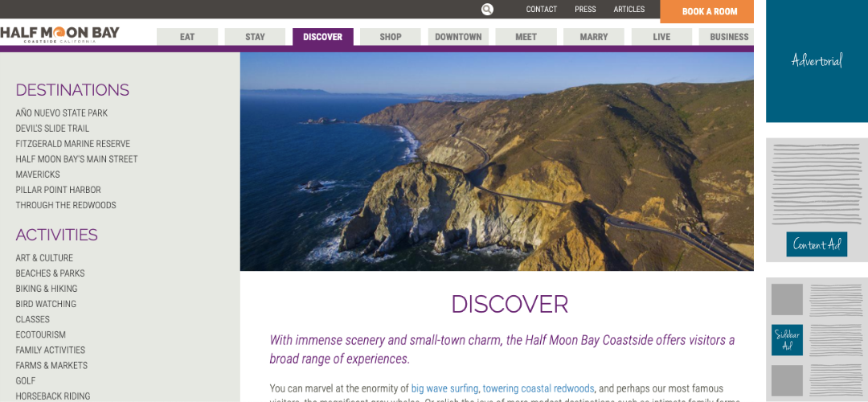Open the Classes activity link
This screenshot has width=868, height=402.
33,319
